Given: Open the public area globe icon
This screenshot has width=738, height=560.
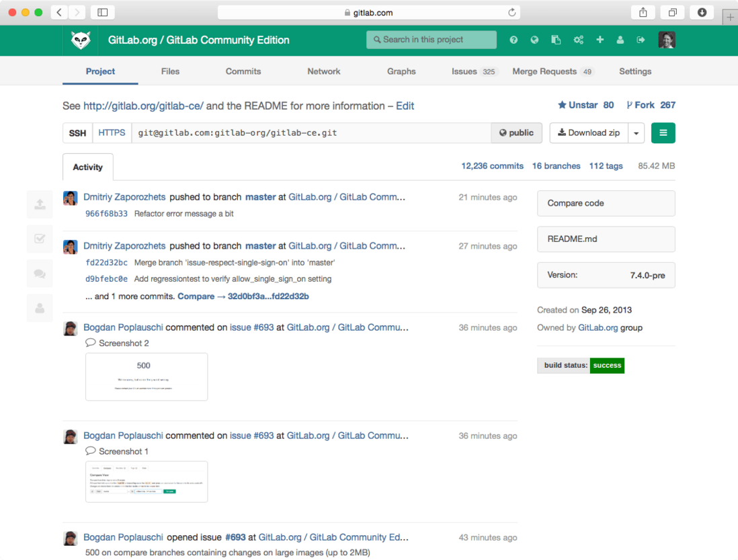Looking at the screenshot, I should tap(534, 40).
